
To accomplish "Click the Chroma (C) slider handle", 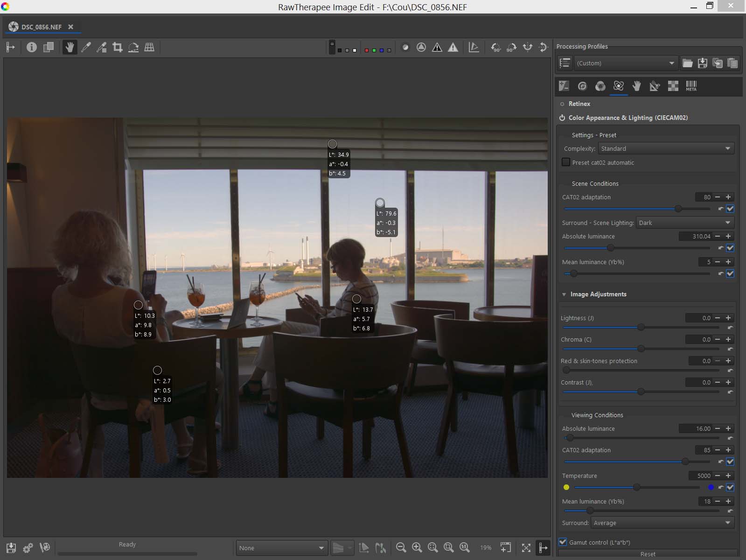I will [x=641, y=349].
